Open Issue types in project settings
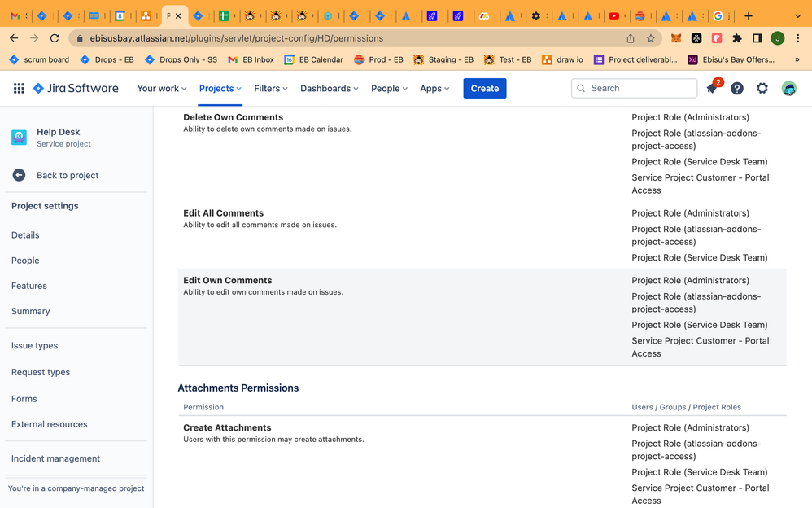The height and width of the screenshot is (508, 812). tap(35, 345)
